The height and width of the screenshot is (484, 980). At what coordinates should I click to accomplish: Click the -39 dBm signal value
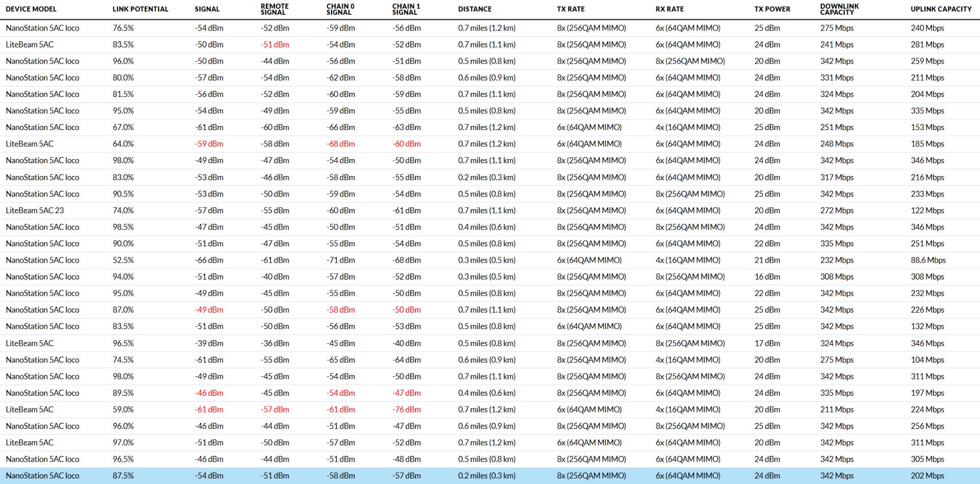pyautogui.click(x=209, y=344)
